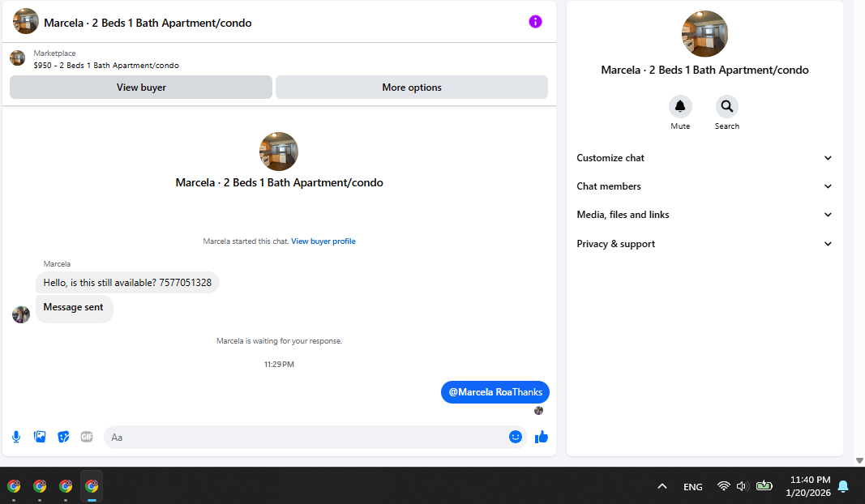This screenshot has width=865, height=504.
Task: Click the 11:29 PM timestamp
Action: pos(279,365)
